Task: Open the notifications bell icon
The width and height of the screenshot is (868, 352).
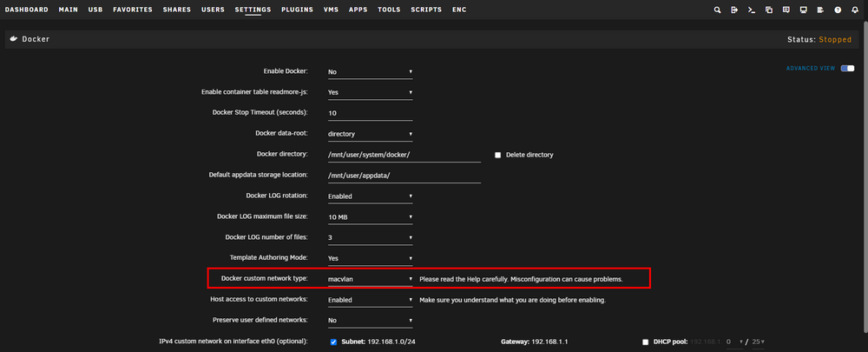Action: [855, 10]
